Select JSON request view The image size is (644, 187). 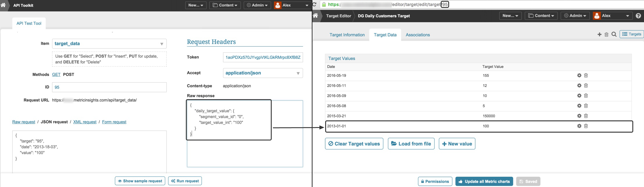pos(54,122)
